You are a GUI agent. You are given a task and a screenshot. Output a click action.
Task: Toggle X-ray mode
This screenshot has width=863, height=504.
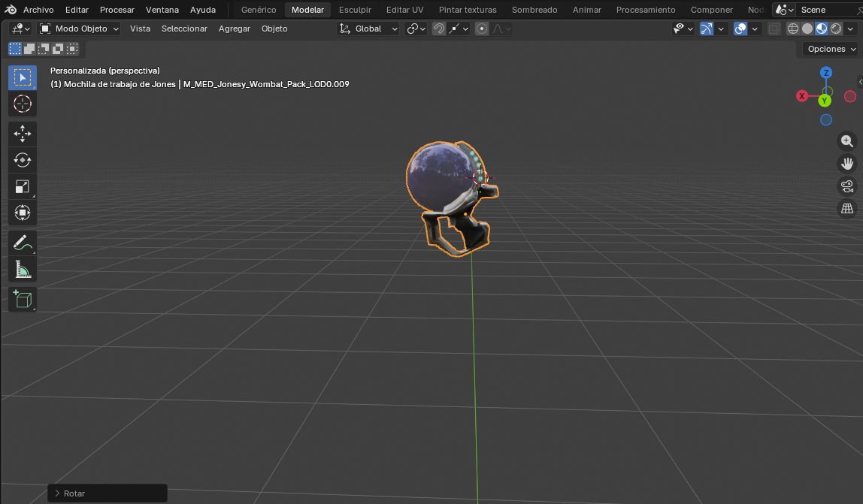coord(774,29)
